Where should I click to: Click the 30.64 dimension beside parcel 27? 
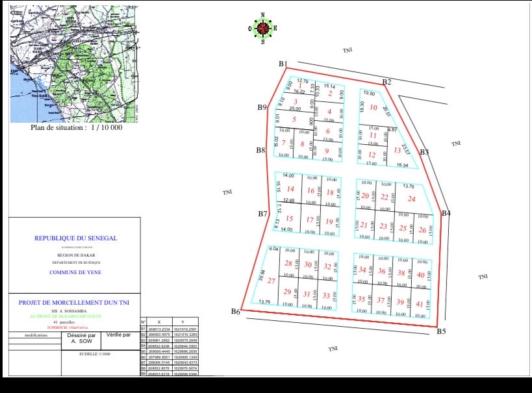coord(262,275)
